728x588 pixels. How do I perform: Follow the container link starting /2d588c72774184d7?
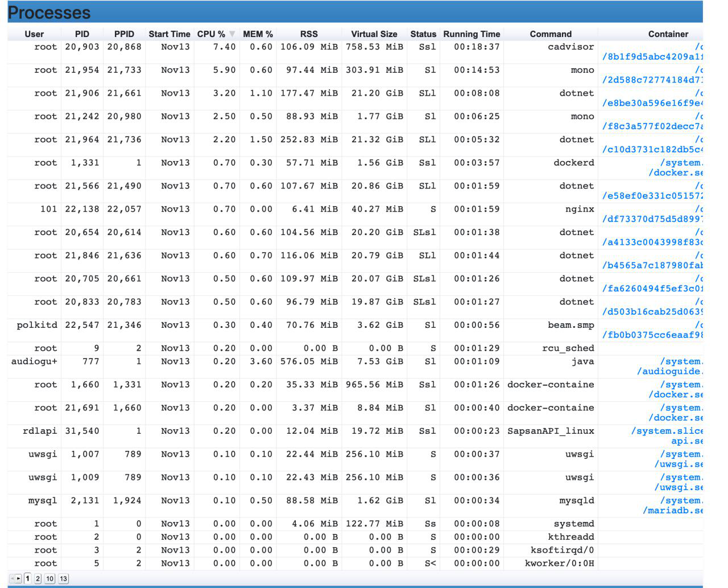click(x=652, y=75)
